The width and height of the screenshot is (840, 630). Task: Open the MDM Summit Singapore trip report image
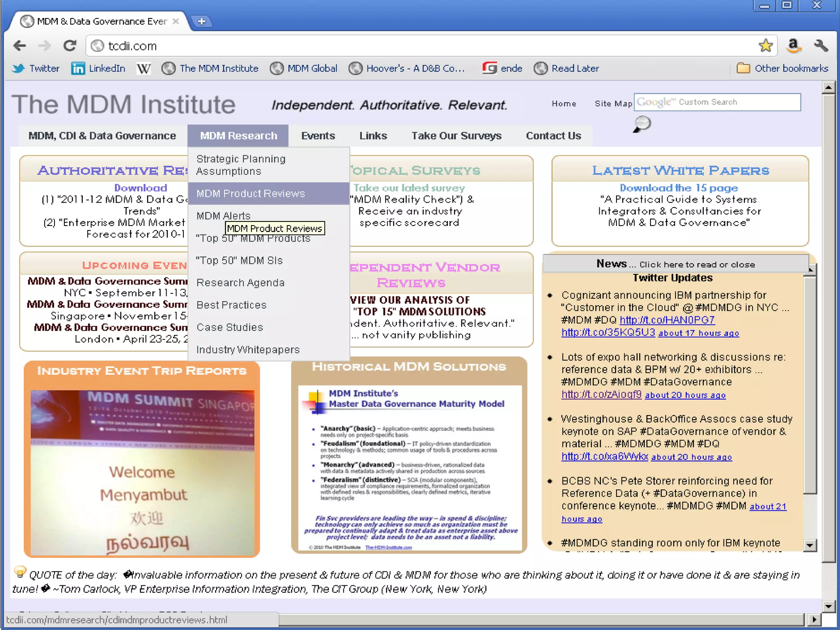click(x=142, y=472)
